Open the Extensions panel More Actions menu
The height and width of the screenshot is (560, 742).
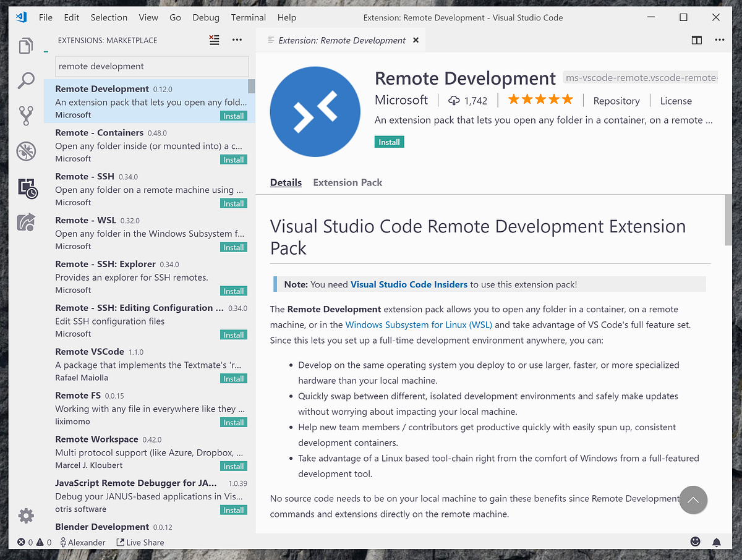pos(237,40)
